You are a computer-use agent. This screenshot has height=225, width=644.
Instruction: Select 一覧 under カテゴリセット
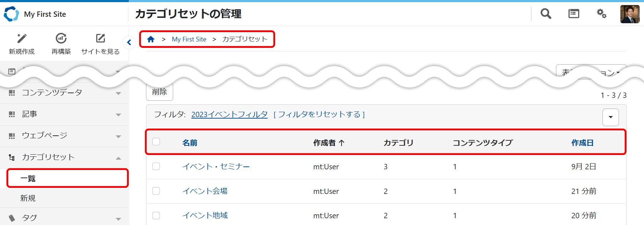[x=28, y=179]
